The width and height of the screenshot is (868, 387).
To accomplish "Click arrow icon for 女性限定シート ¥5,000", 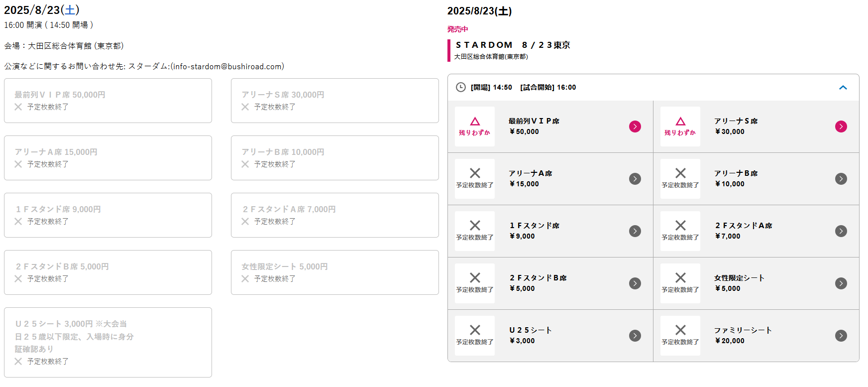I will click(841, 283).
